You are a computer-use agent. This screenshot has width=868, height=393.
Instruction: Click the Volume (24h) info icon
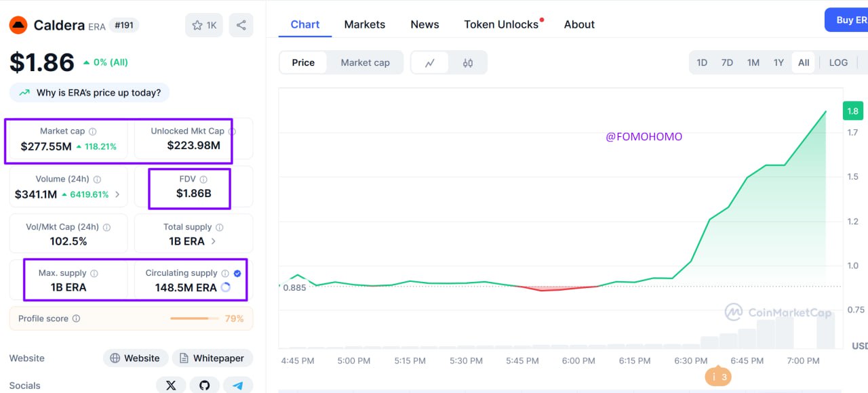[97, 180]
